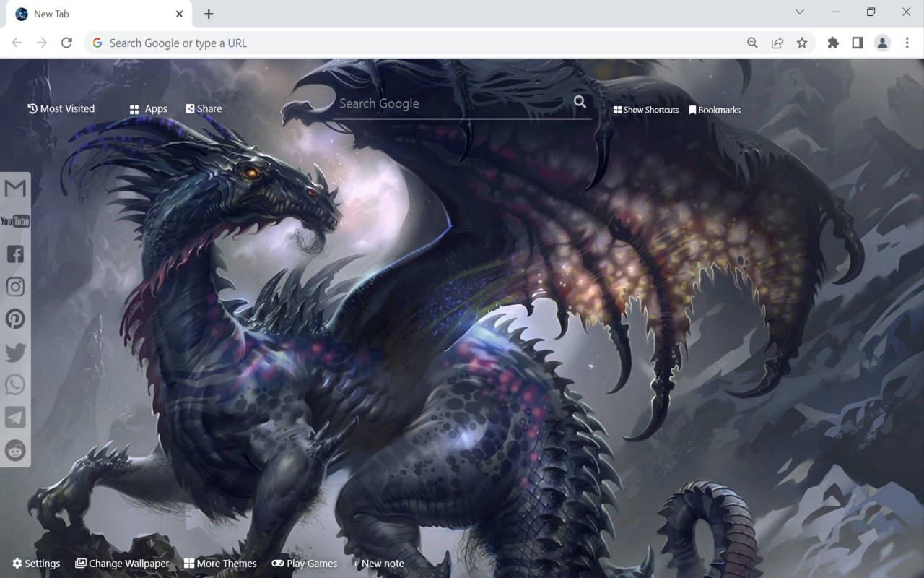The height and width of the screenshot is (578, 924).
Task: Click the search magnifier icon
Action: coord(580,102)
